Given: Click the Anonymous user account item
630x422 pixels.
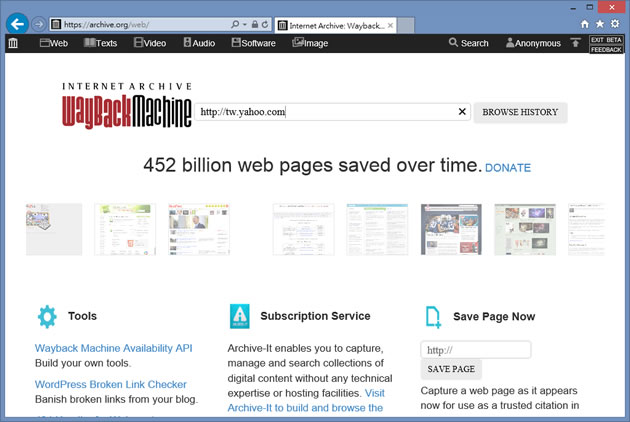Looking at the screenshot, I should coord(533,43).
